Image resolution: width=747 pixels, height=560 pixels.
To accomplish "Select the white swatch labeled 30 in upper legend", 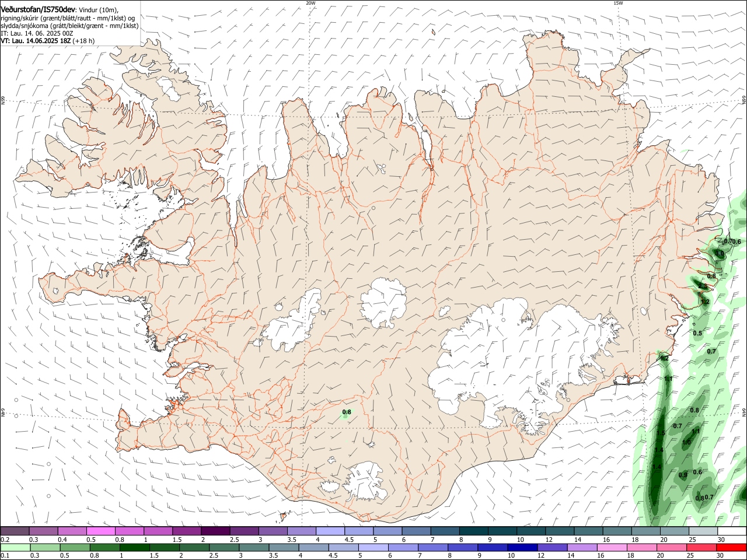I will click(732, 531).
